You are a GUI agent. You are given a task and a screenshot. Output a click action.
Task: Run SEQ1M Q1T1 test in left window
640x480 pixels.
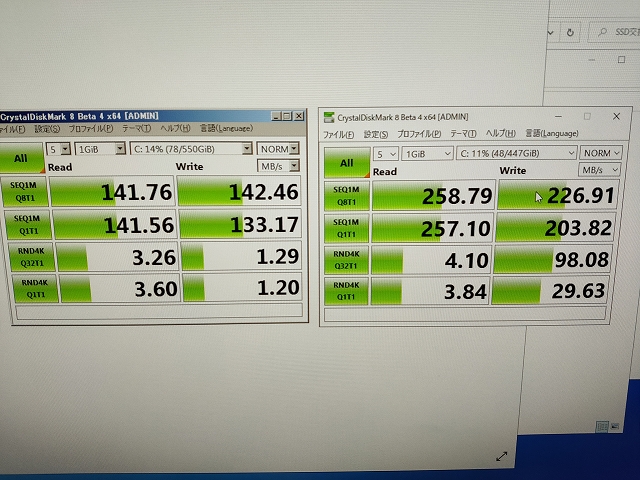pyautogui.click(x=27, y=224)
